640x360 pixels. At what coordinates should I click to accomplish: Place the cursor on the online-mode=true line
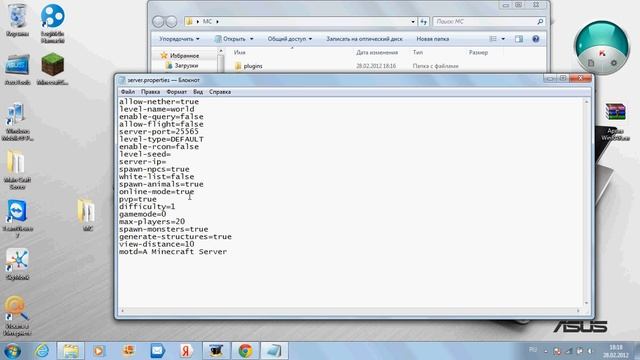click(157, 191)
